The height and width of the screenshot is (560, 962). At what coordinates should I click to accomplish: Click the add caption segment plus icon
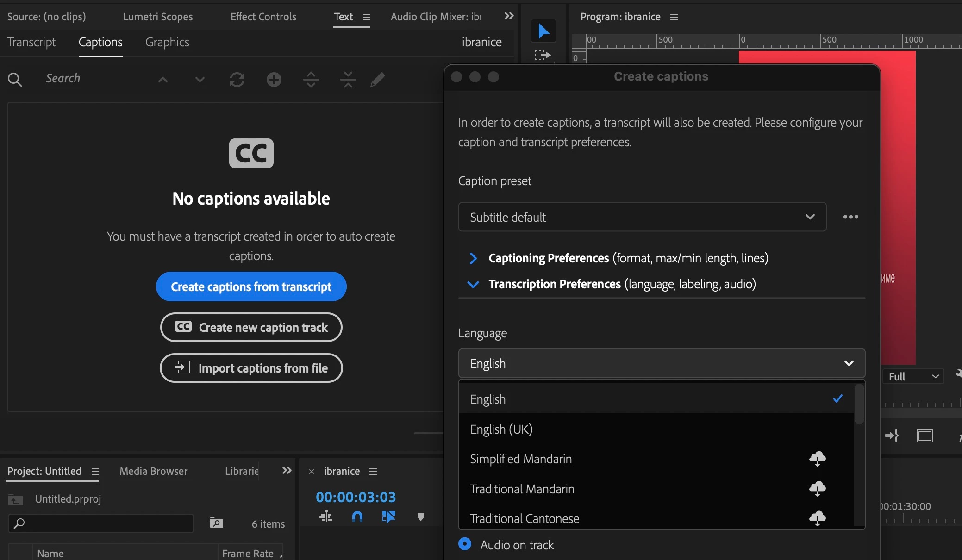click(274, 80)
